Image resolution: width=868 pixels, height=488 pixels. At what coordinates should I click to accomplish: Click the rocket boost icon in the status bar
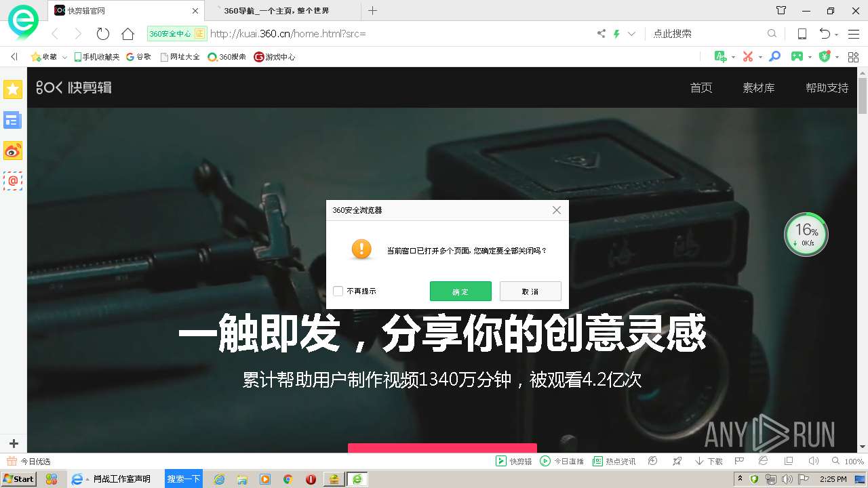click(x=677, y=461)
